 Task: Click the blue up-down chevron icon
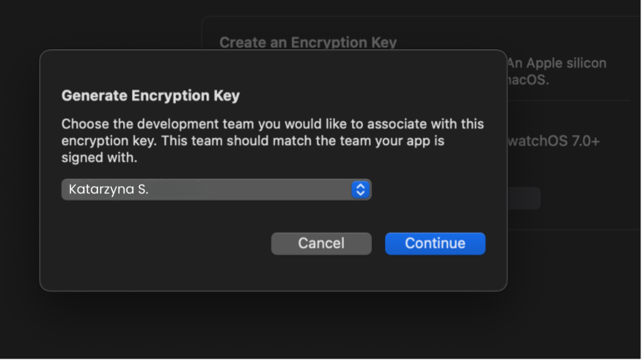(360, 189)
